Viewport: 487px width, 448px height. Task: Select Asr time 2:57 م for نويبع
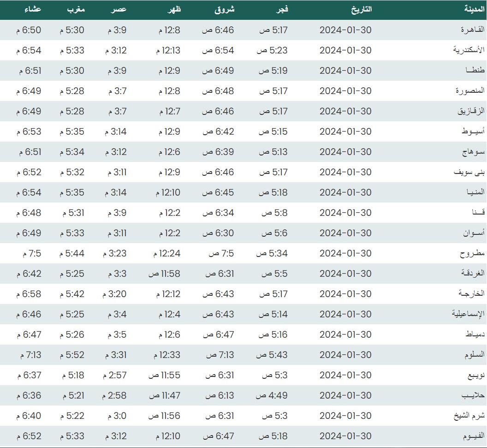pyautogui.click(x=115, y=375)
